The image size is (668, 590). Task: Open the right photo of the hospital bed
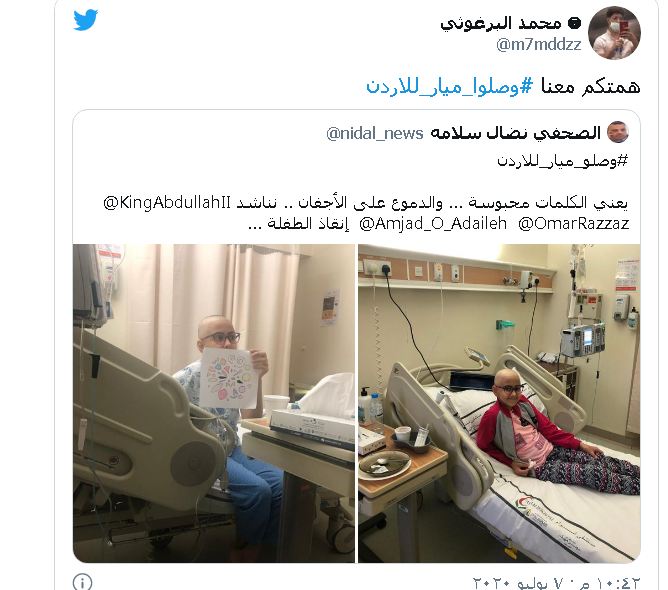(x=499, y=403)
